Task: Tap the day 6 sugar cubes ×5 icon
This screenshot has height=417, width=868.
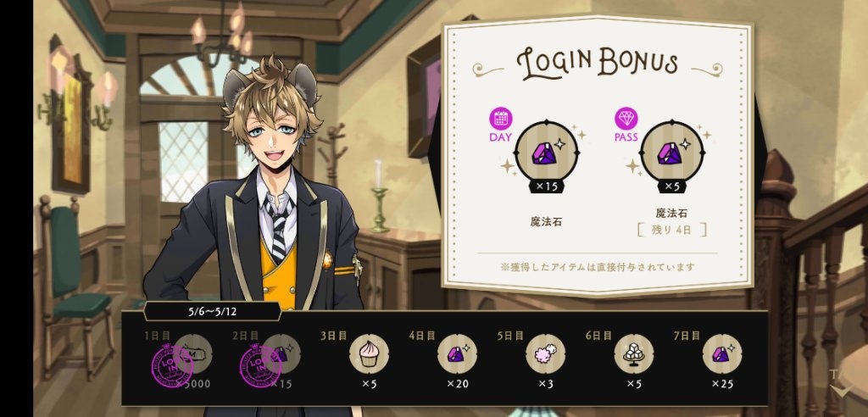Action: [634, 354]
